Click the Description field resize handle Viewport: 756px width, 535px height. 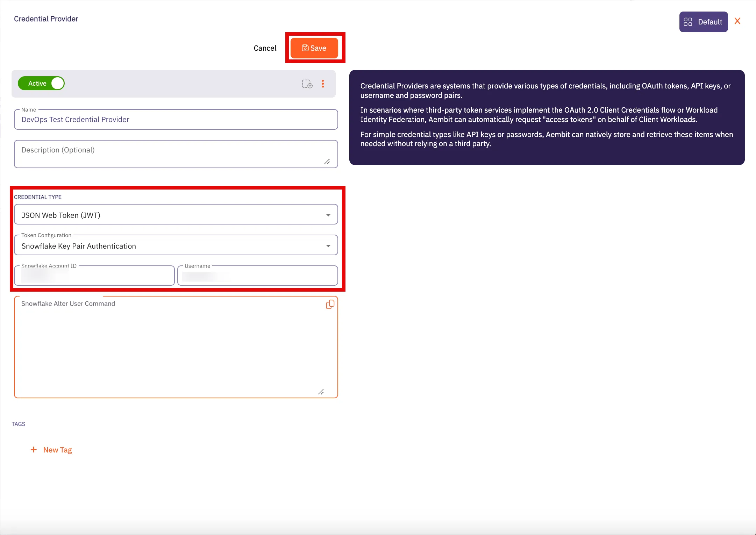point(327,162)
